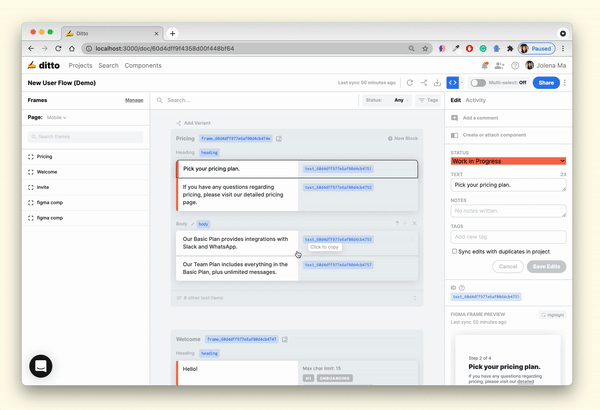Screen dimensions: 600x410
Task: Open the Components nav item
Action: click(x=143, y=65)
